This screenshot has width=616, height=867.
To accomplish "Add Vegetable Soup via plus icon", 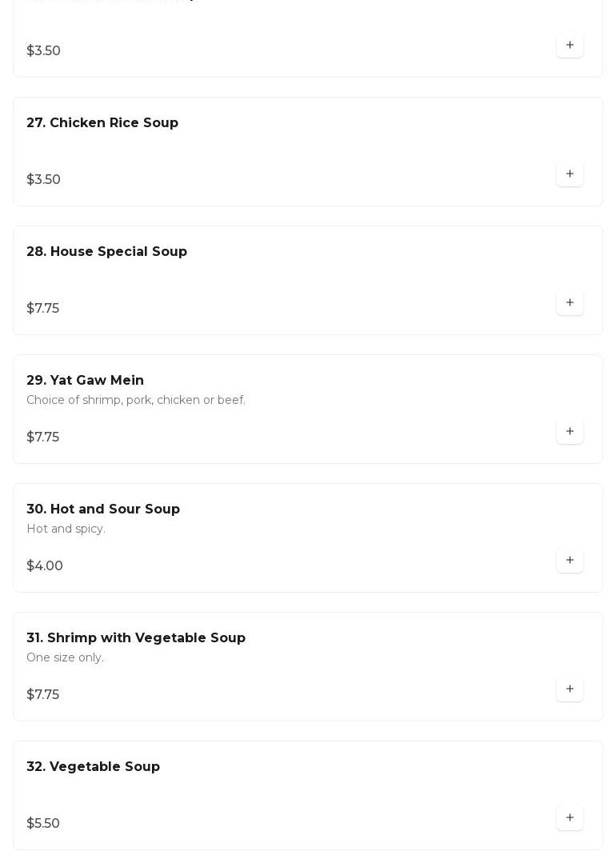I will pyautogui.click(x=570, y=818).
